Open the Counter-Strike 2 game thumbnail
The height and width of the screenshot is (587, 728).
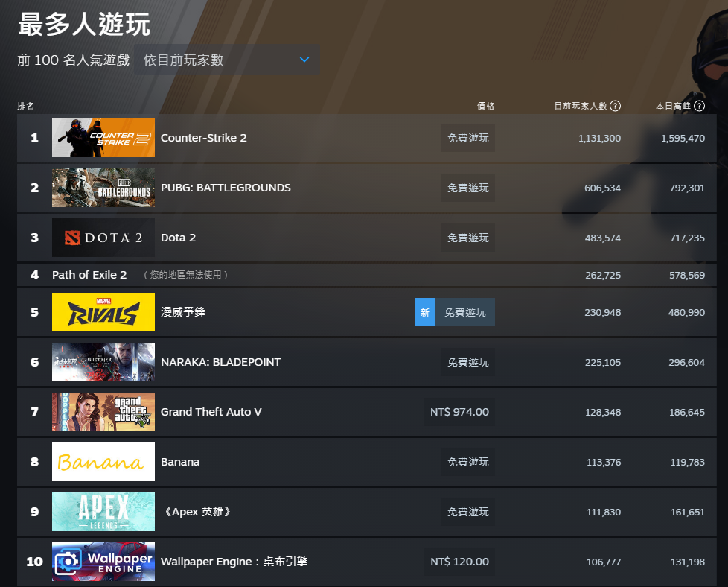[x=103, y=138]
